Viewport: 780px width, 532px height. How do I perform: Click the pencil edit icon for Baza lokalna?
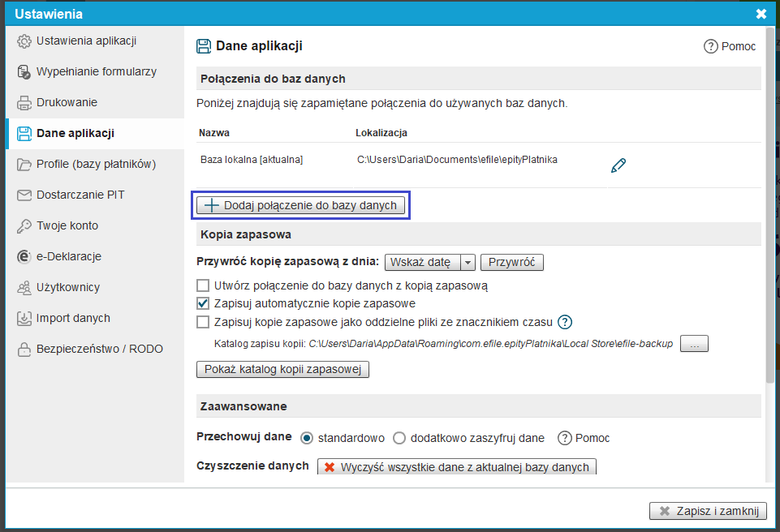pos(618,165)
